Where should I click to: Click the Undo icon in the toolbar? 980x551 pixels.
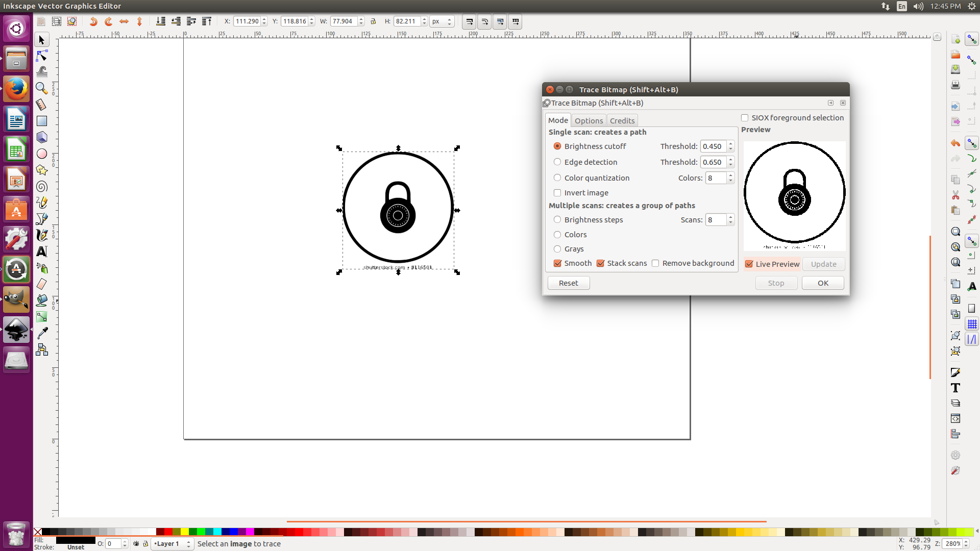pyautogui.click(x=93, y=21)
